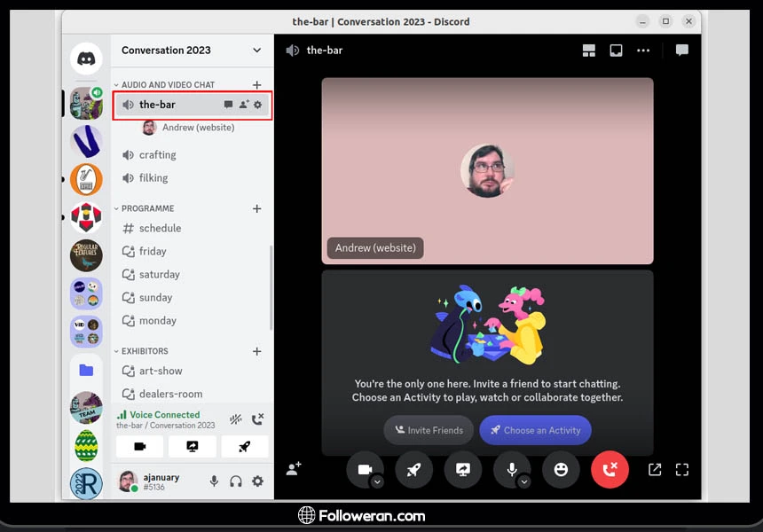763x532 pixels.
Task: Click the Invite Friends button
Action: point(429,430)
